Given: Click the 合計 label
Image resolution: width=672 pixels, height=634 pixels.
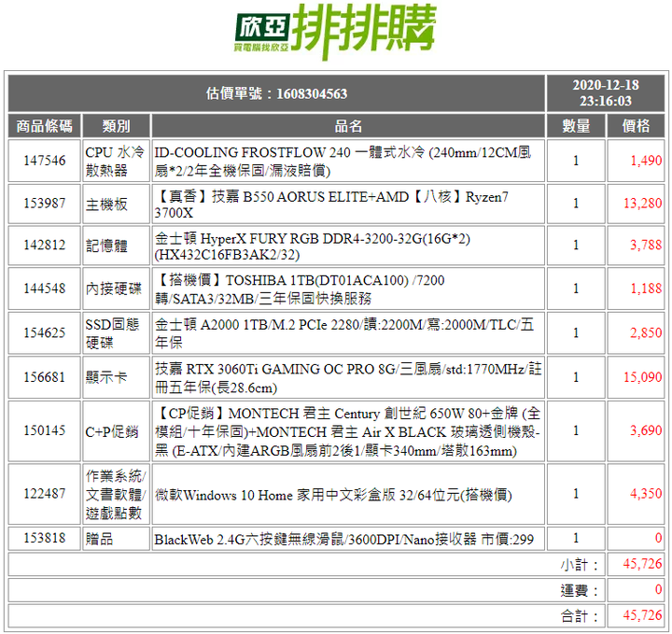Looking at the screenshot, I should 579,616.
